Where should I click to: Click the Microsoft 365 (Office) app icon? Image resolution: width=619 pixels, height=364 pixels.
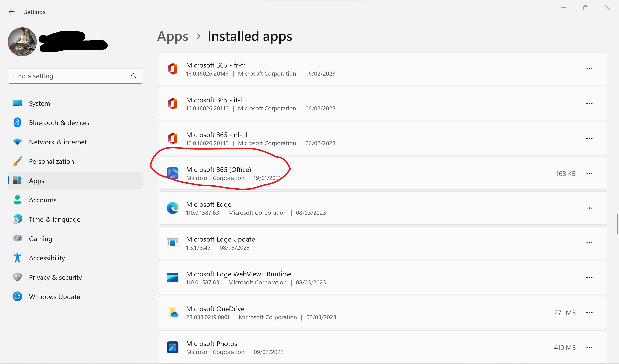click(x=173, y=173)
